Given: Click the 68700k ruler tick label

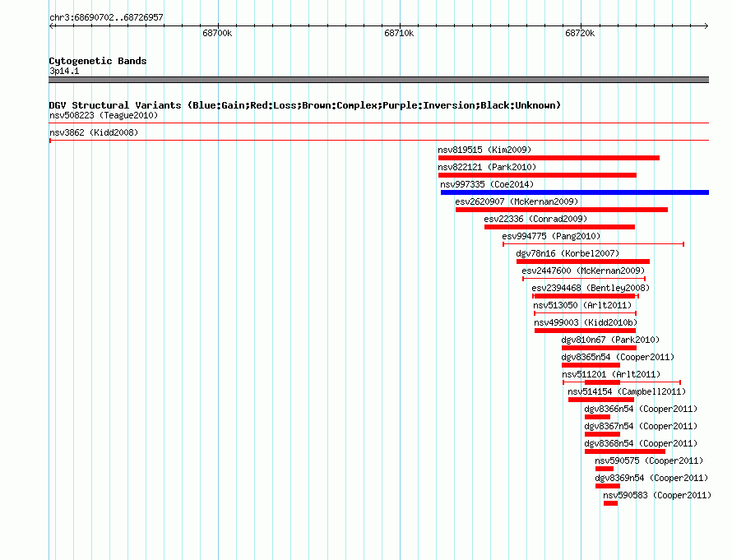Looking at the screenshot, I should [x=217, y=33].
